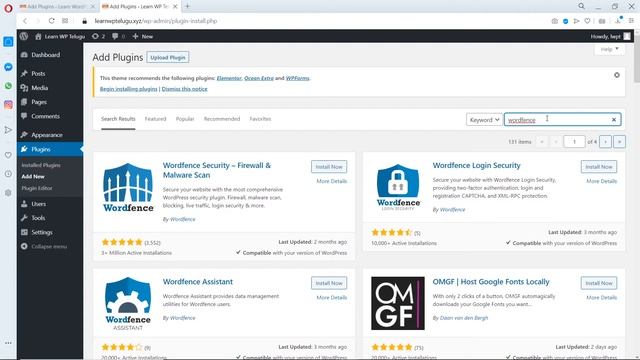Dismiss the theme recommendation notice icon

(617, 75)
